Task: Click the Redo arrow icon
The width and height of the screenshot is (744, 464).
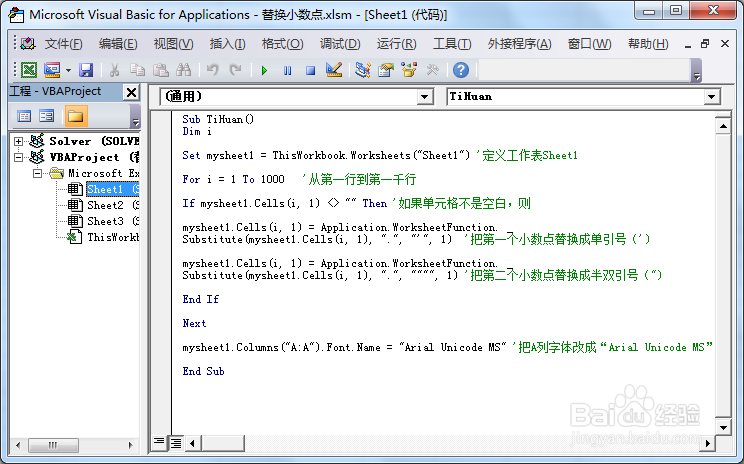Action: 235,70
